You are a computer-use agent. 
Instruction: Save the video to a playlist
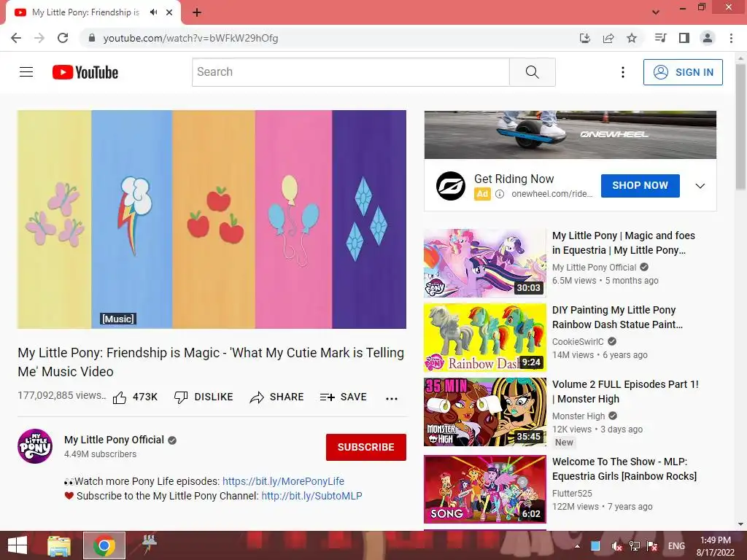point(344,397)
